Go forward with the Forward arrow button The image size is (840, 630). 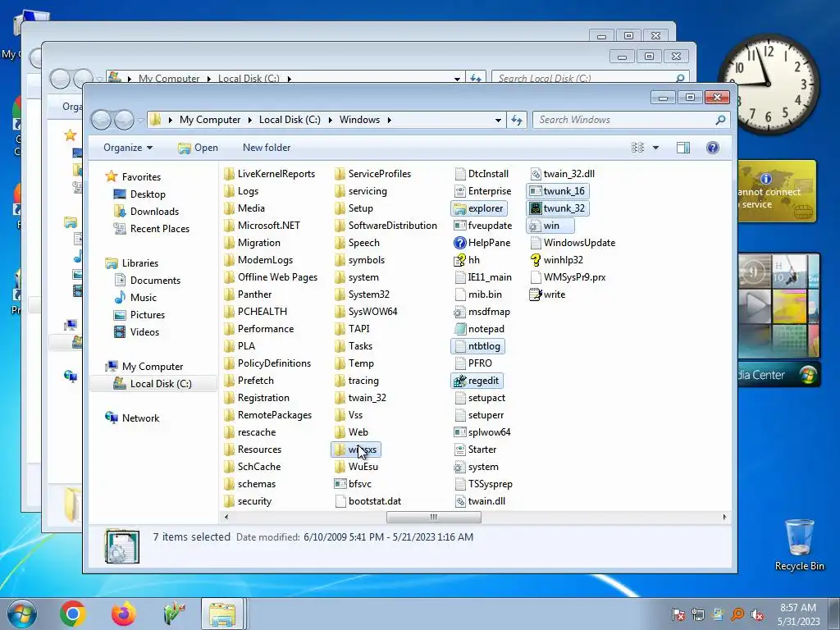coord(124,120)
